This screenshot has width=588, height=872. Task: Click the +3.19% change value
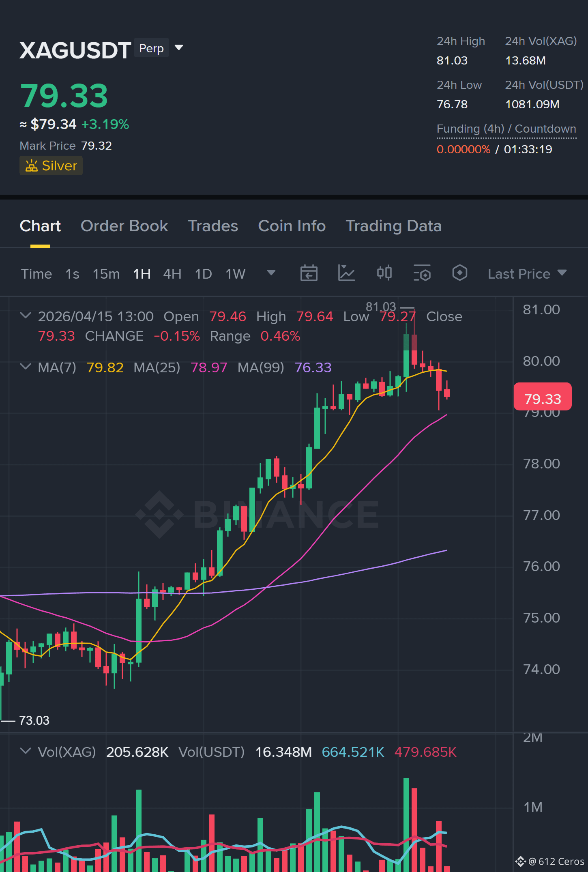tap(105, 124)
